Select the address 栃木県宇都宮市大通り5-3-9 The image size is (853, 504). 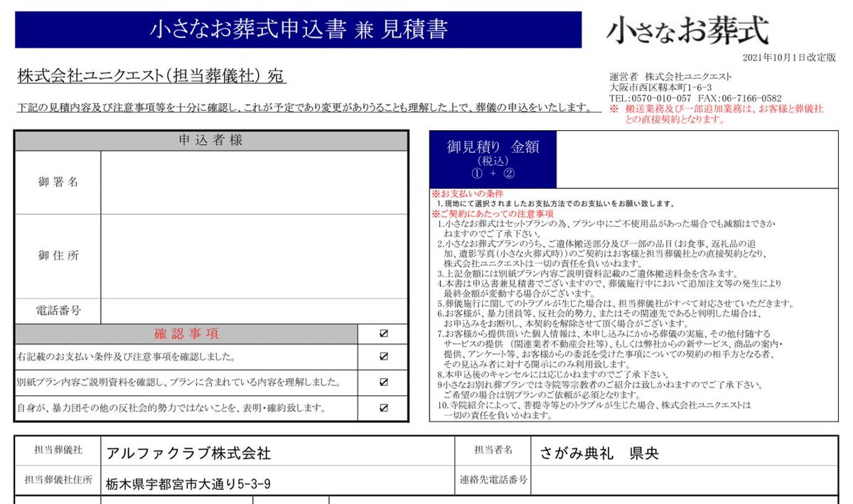tap(188, 484)
